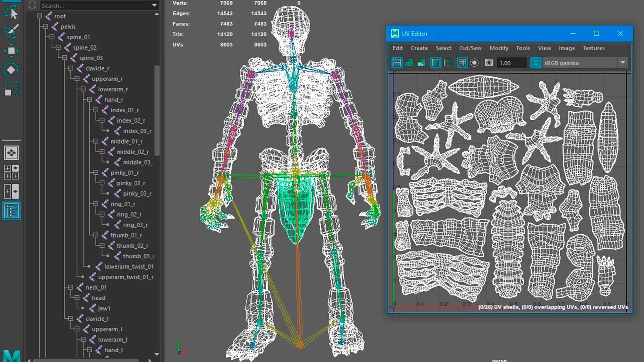Select the lowerarm_twist_01 joint
This screenshot has height=362, width=644.
(128, 266)
